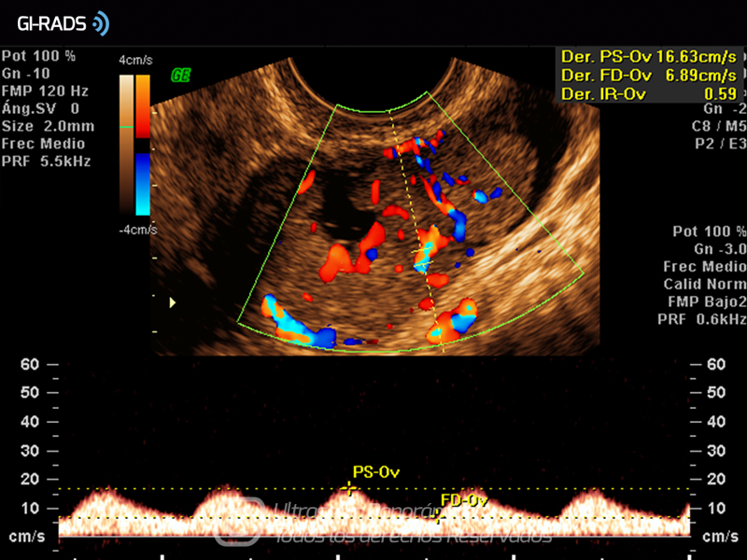Click the FMP Bajo2 setting
Viewport: 747px width, 560px height.
(704, 301)
